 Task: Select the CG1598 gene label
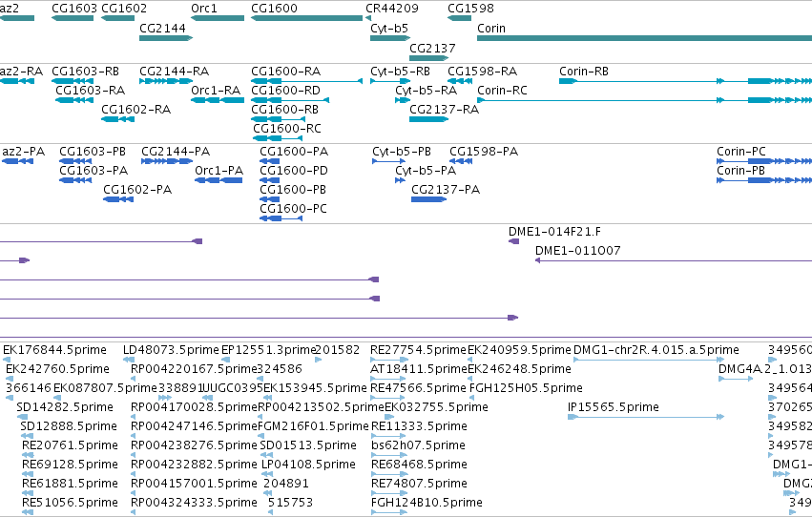(x=470, y=9)
